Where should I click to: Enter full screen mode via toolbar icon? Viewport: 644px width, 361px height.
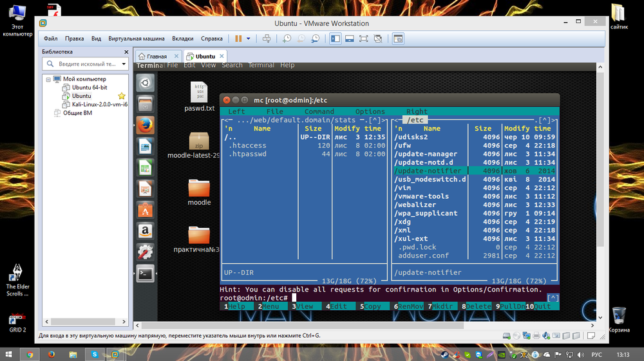coord(364,39)
